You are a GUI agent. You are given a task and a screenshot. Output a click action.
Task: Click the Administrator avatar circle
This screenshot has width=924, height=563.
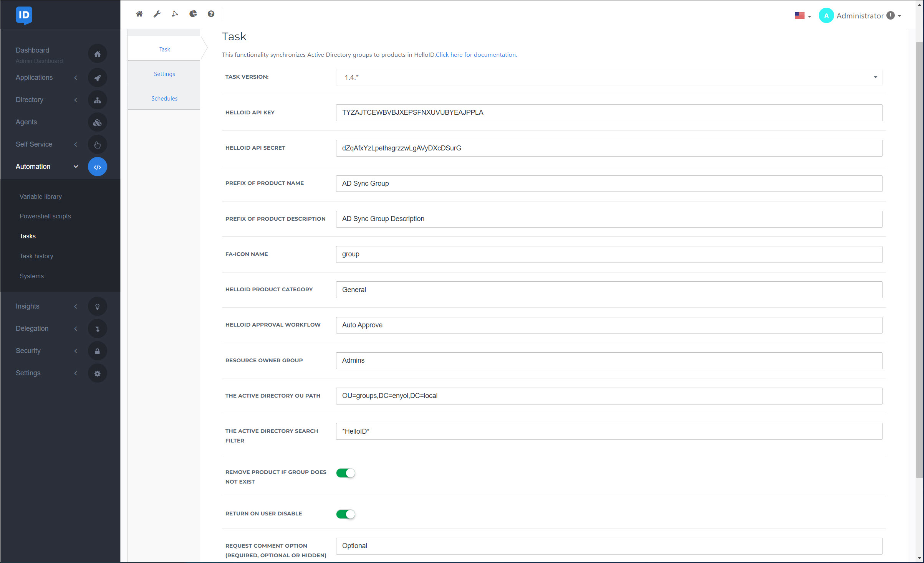[x=826, y=16]
